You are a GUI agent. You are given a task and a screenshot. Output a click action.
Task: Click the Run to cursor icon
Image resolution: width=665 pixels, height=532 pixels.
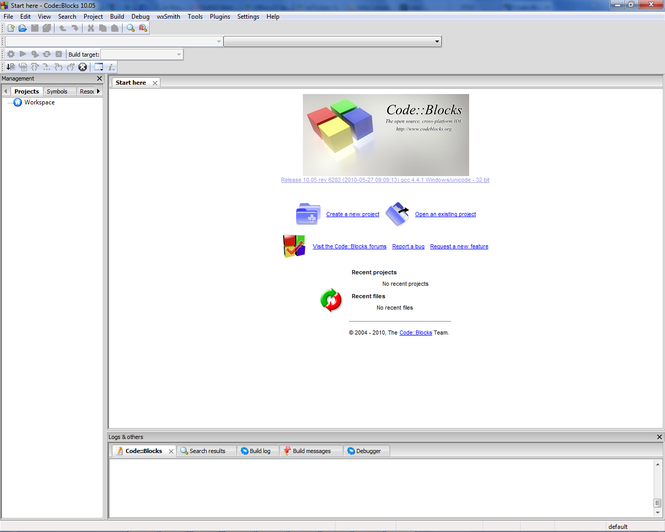point(23,67)
